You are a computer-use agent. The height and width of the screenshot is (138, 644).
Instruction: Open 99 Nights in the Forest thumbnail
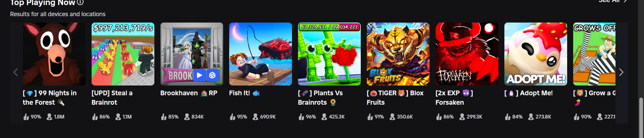54,54
